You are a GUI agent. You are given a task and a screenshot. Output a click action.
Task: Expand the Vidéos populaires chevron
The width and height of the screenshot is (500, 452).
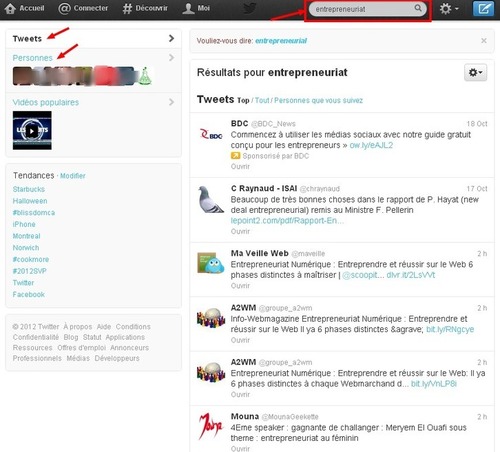tap(171, 102)
